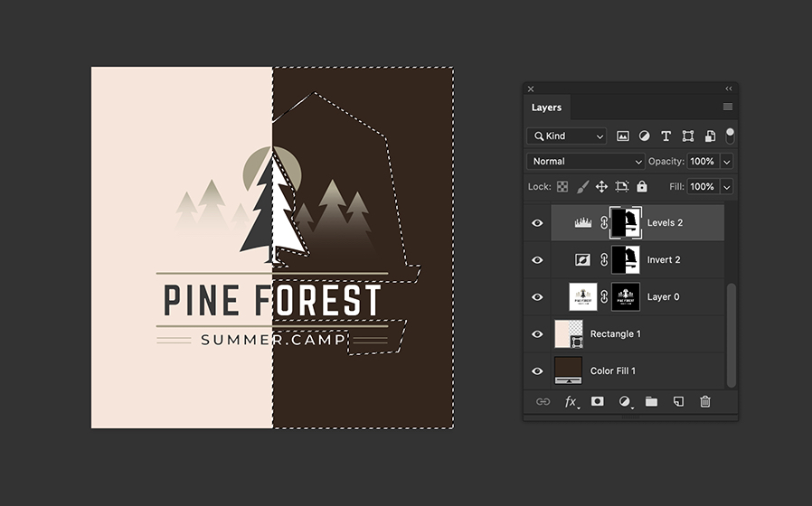Open the Layers panel options menu
Image resolution: width=812 pixels, height=506 pixels.
(x=728, y=108)
